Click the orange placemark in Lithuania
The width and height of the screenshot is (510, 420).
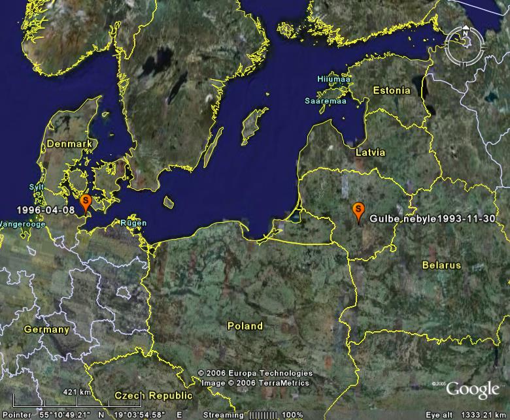358,210
